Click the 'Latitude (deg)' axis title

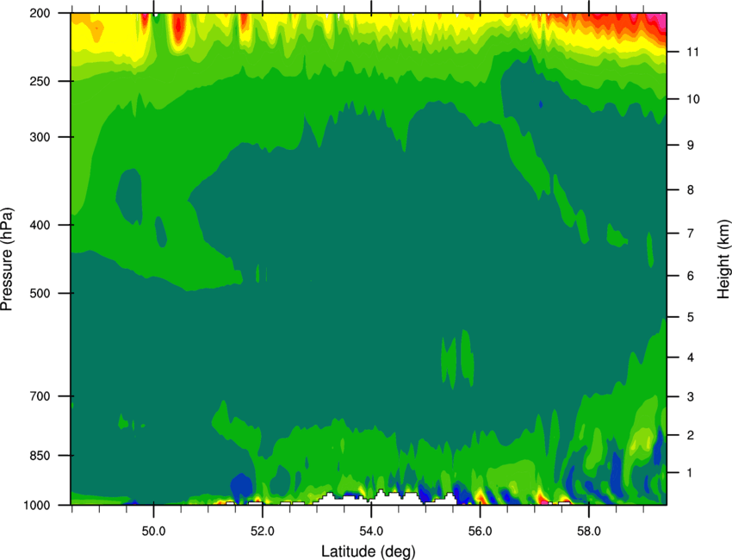point(369,551)
